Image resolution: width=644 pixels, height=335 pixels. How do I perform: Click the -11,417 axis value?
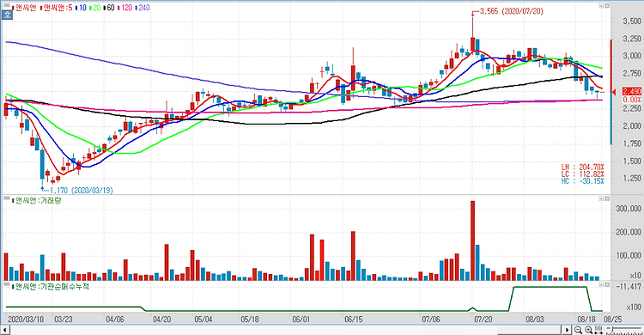(x=629, y=287)
